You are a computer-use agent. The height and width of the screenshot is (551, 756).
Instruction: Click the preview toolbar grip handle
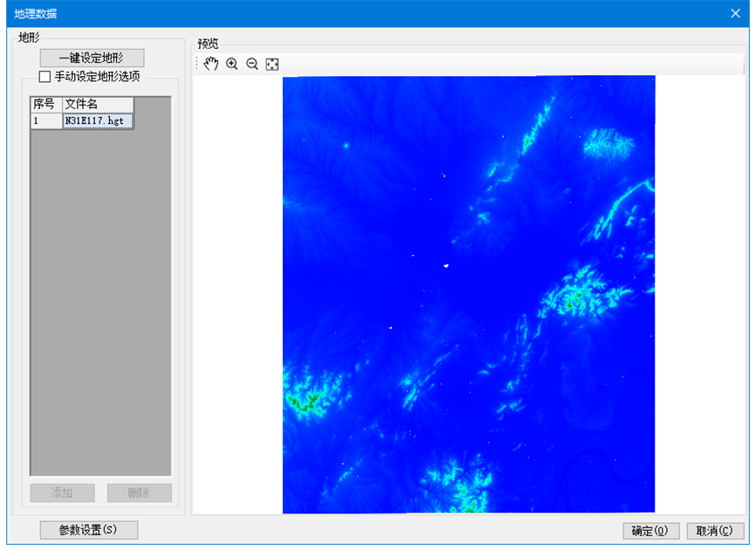(197, 64)
